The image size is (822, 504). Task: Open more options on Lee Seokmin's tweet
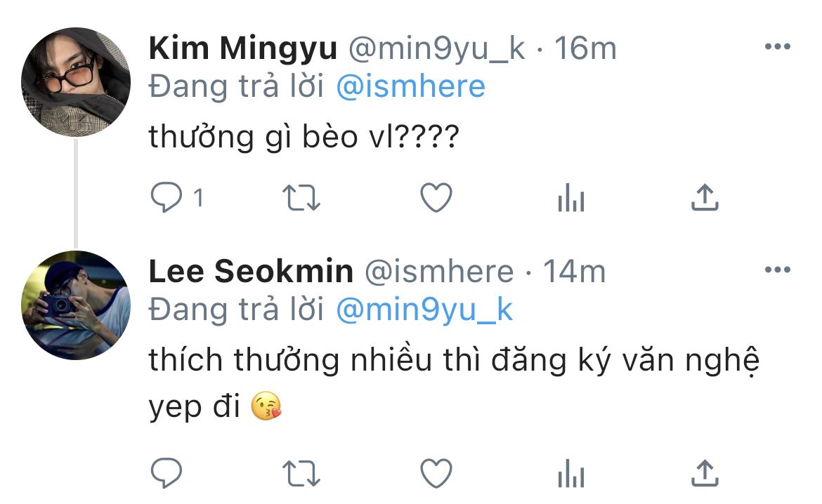778,270
